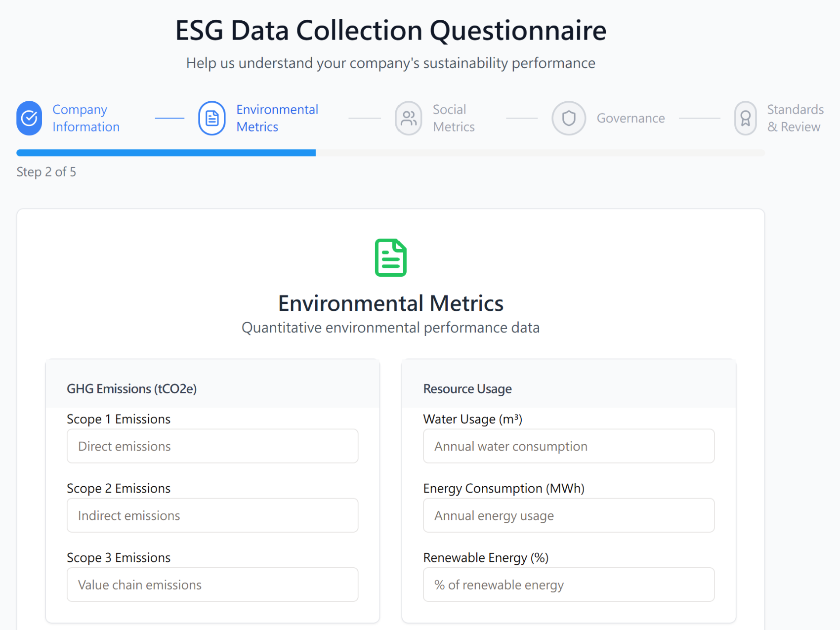Click the green document icon above heading
Image resolution: width=840 pixels, height=630 pixels.
click(390, 257)
